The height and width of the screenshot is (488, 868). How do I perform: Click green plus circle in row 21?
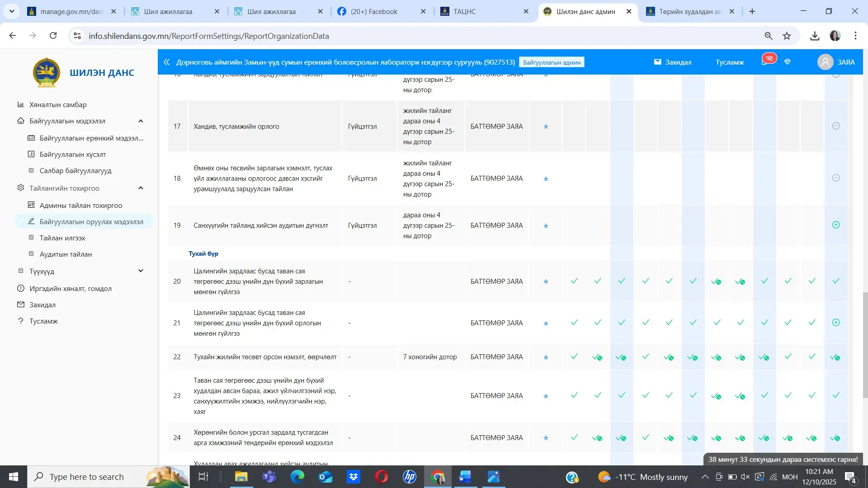(x=836, y=323)
